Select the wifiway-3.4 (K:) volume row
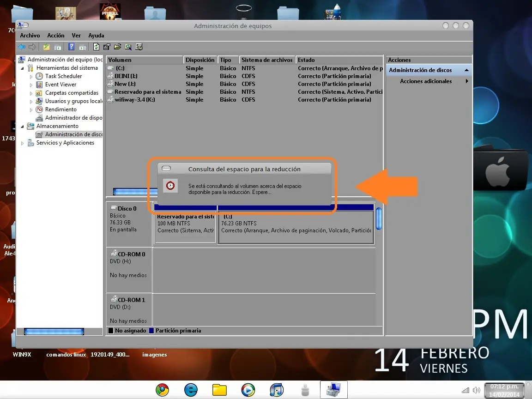The height and width of the screenshot is (399, 532). pyautogui.click(x=245, y=99)
